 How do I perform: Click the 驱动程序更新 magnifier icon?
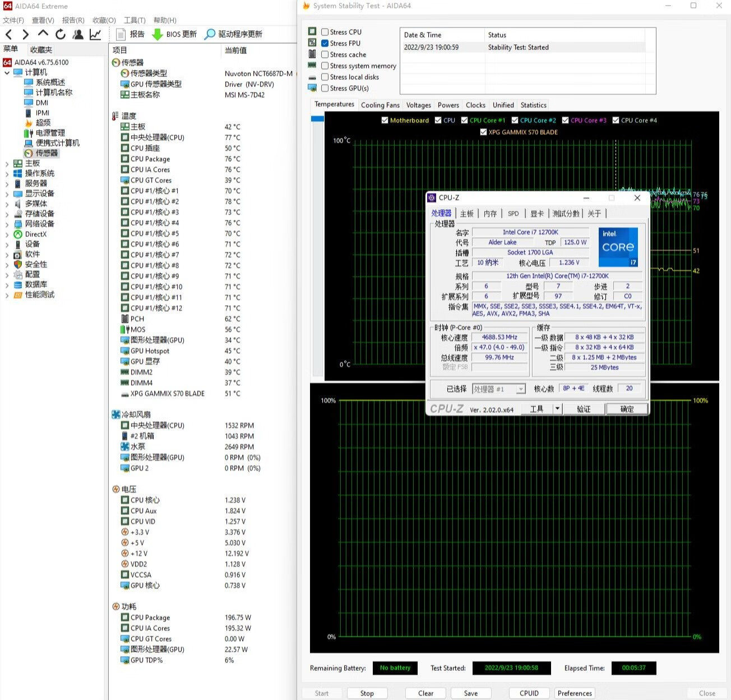coord(210,34)
